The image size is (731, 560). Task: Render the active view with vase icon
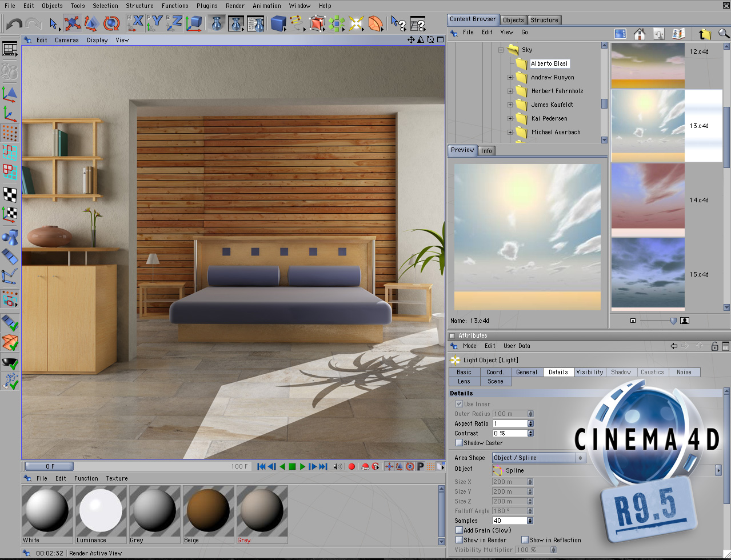pos(217,23)
